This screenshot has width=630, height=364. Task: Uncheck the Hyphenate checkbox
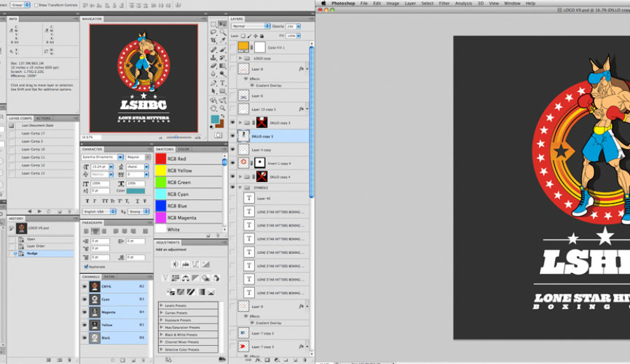86,267
